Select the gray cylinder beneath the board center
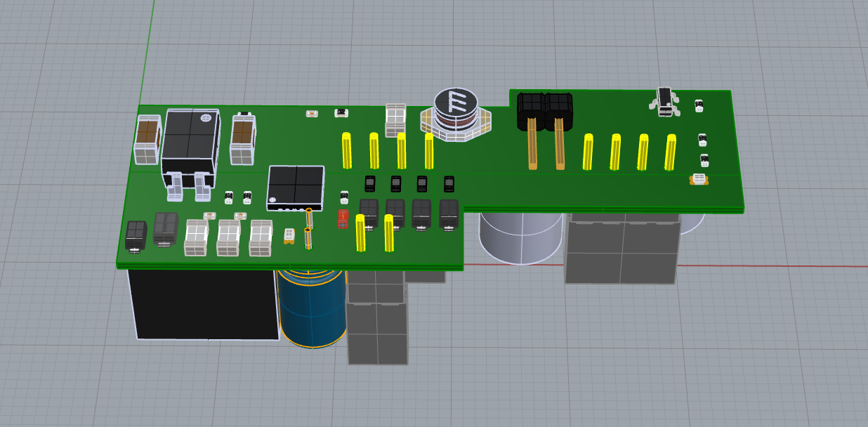Image resolution: width=868 pixels, height=427 pixels. [x=520, y=235]
